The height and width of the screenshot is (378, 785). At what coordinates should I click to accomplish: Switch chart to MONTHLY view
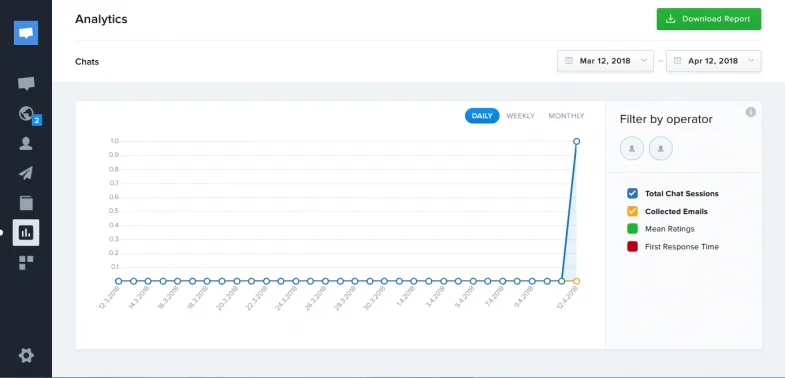pyautogui.click(x=566, y=116)
